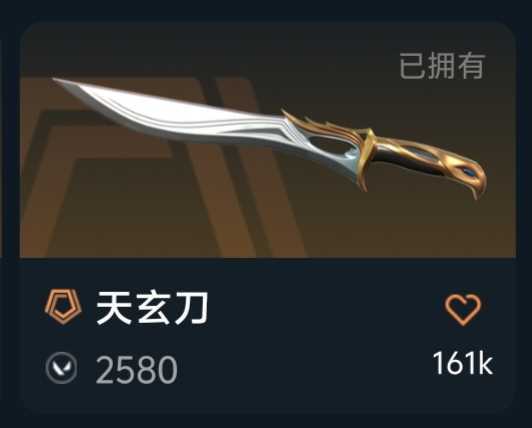Favorite the skin with the heart icon
The height and width of the screenshot is (428, 532).
pos(463,309)
